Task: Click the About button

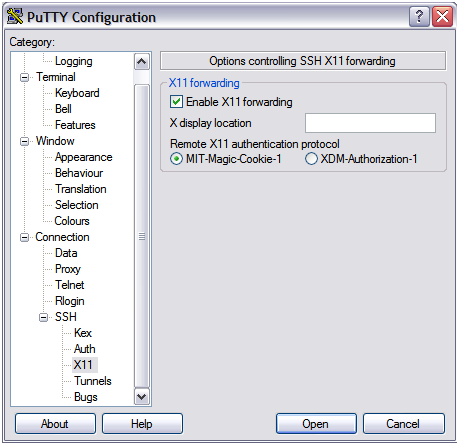Action: pos(55,424)
